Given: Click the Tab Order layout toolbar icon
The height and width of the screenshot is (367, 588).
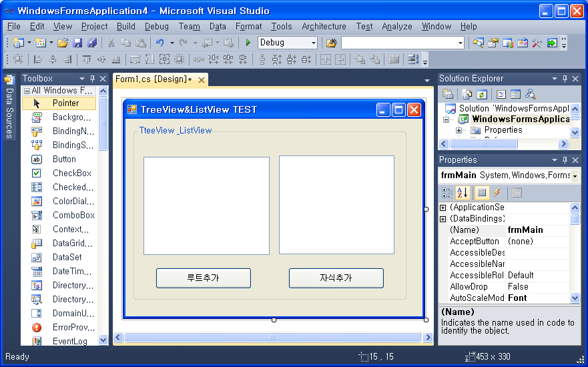Looking at the screenshot, I should [412, 59].
